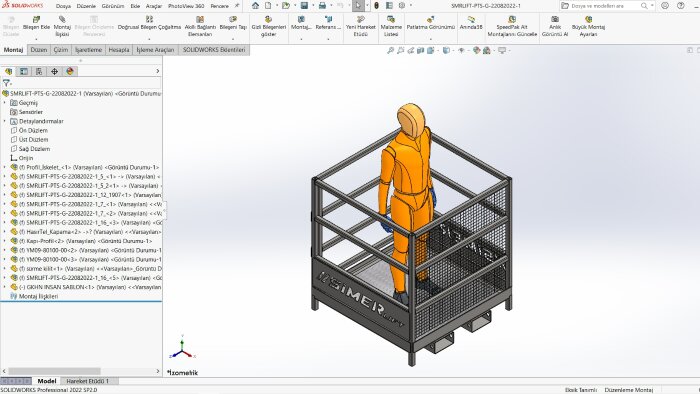This screenshot has width=700, height=394.
Task: Open the Hareket Etüdü 1 bottom tab
Action: pos(88,381)
